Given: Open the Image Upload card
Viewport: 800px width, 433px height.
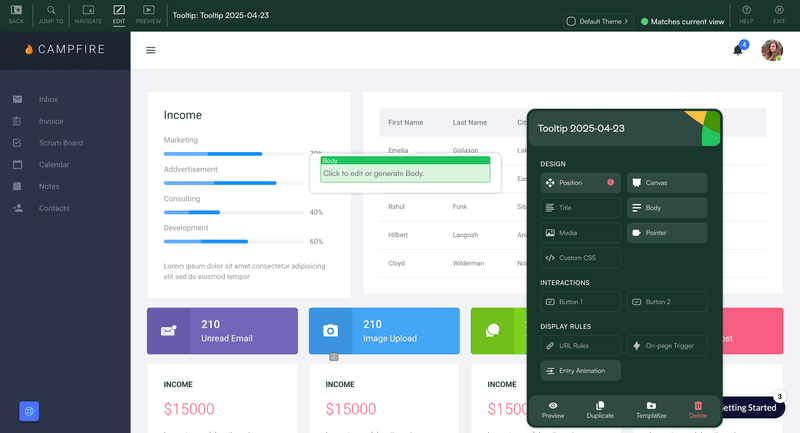Looking at the screenshot, I should pos(384,331).
